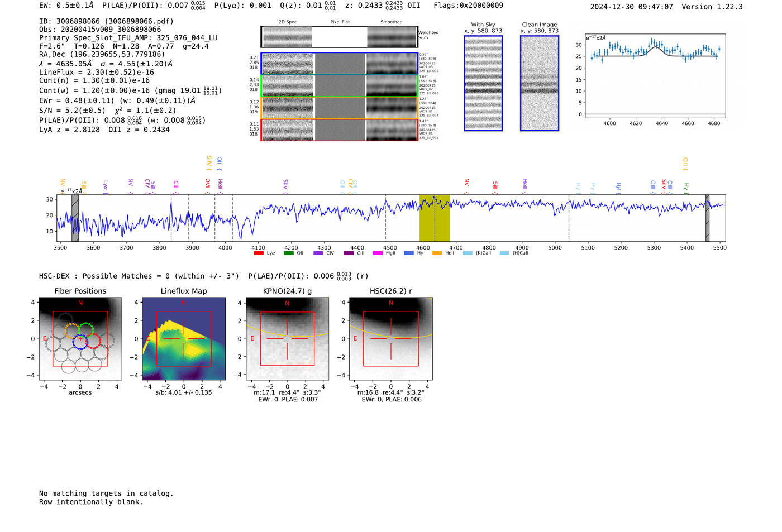Click the header P(Lyα): 0.001 value
The image size is (782, 532).
click(x=242, y=6)
